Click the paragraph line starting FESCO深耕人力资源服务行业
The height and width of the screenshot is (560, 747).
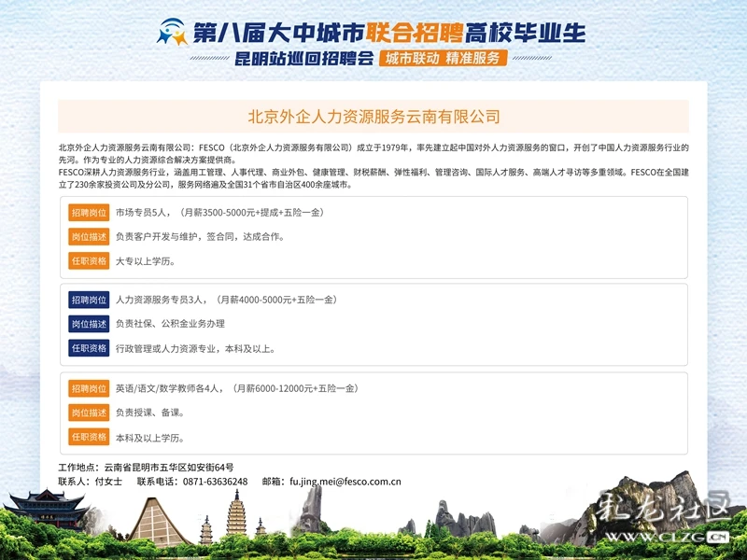tap(373, 173)
